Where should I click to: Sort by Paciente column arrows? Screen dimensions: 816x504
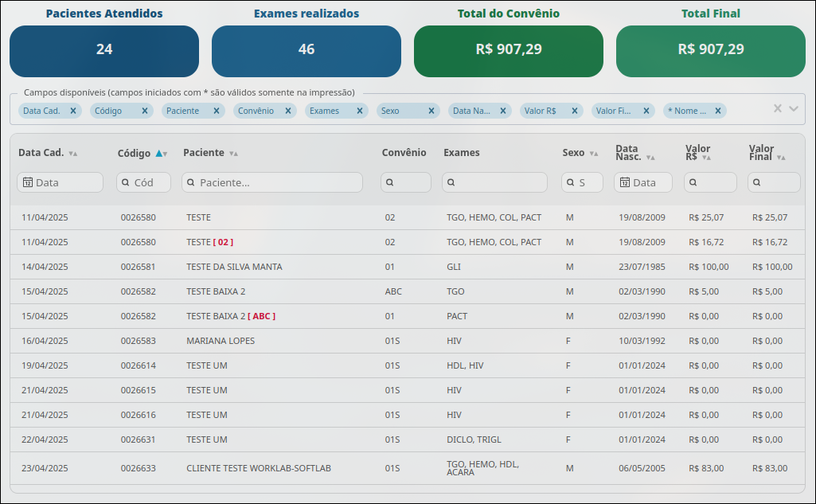[233, 154]
